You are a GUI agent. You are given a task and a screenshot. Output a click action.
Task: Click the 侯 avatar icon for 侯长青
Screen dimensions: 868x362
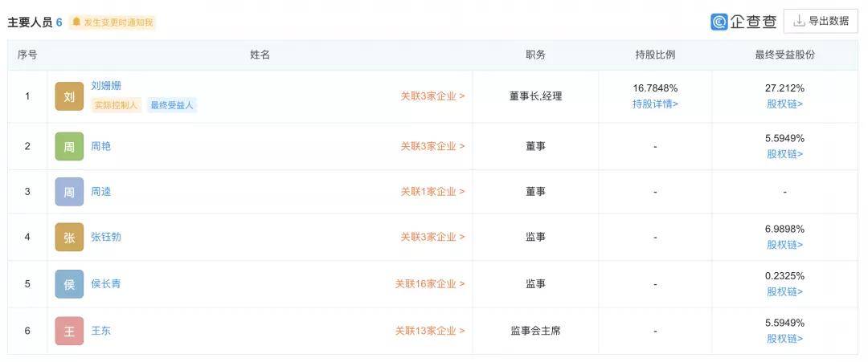click(69, 284)
